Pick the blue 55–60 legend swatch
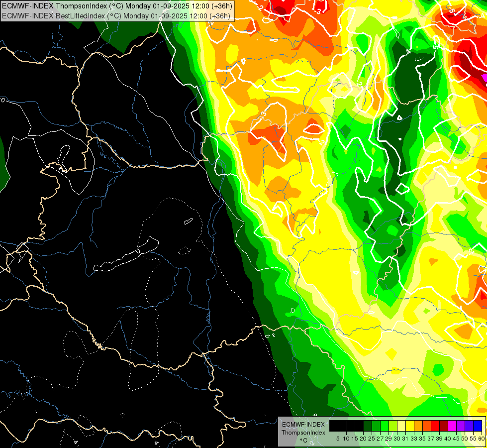Viewport: 487px width, 448px height. coord(478,426)
